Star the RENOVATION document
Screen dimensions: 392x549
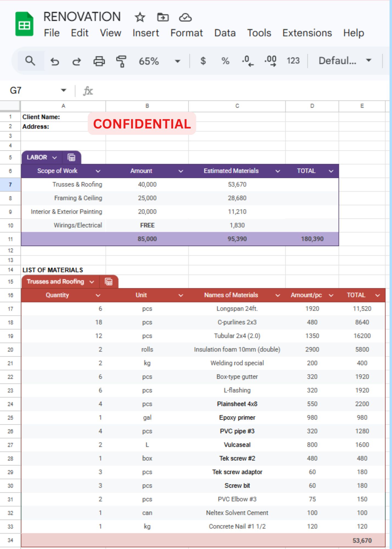pos(140,17)
